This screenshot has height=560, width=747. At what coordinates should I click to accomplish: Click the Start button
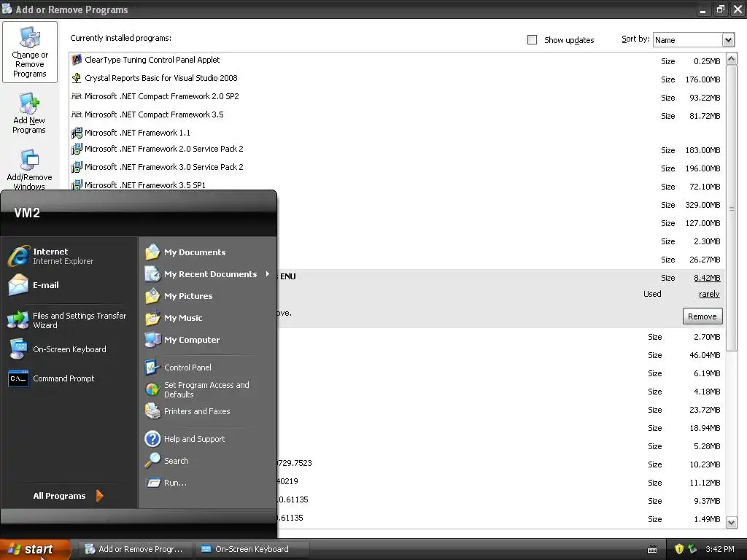click(x=34, y=549)
